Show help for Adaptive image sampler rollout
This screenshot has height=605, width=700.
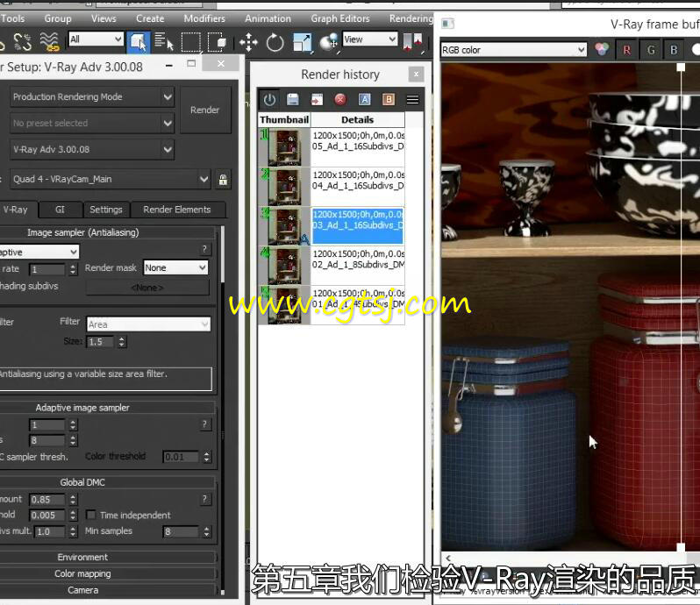click(204, 423)
